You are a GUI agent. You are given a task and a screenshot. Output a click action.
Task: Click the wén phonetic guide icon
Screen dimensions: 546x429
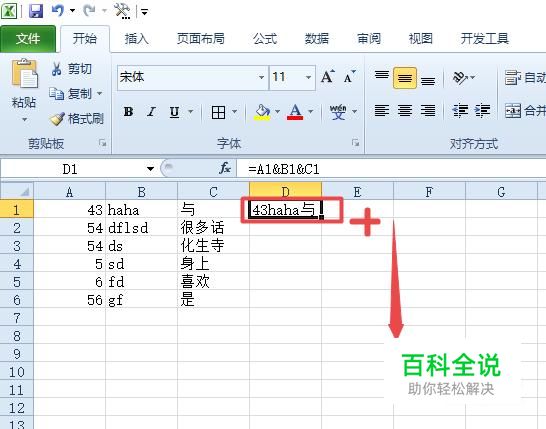pos(338,112)
